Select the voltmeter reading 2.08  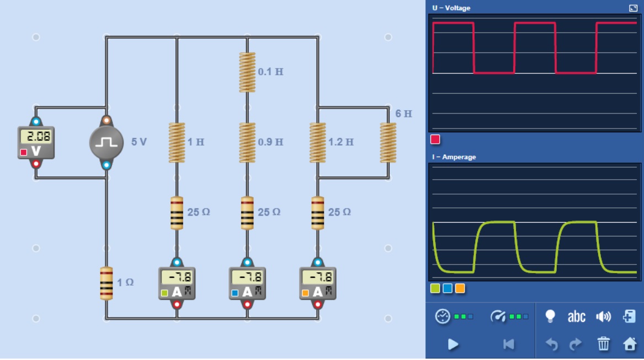pyautogui.click(x=36, y=143)
